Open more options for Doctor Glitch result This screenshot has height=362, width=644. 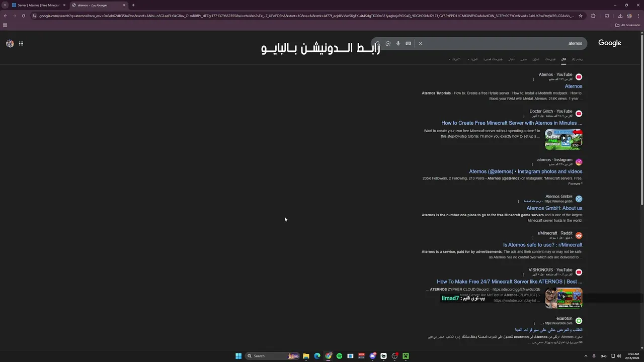point(524,116)
